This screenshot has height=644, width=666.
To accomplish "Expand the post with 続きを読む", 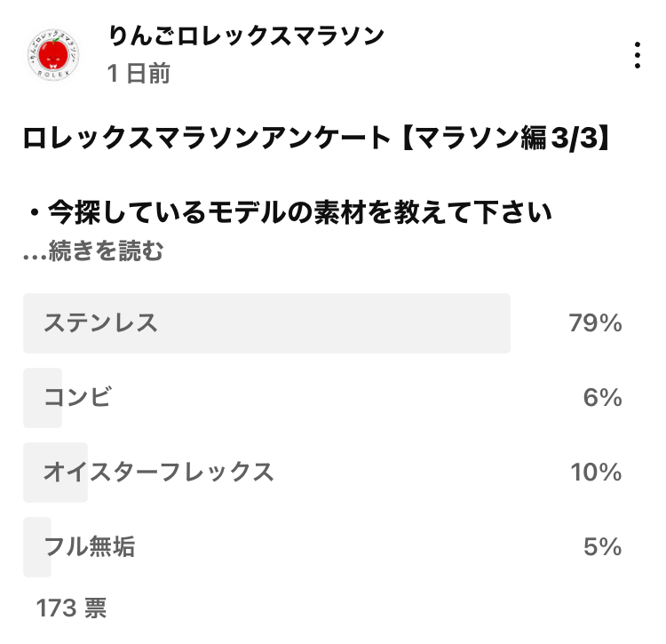I will [x=106, y=250].
